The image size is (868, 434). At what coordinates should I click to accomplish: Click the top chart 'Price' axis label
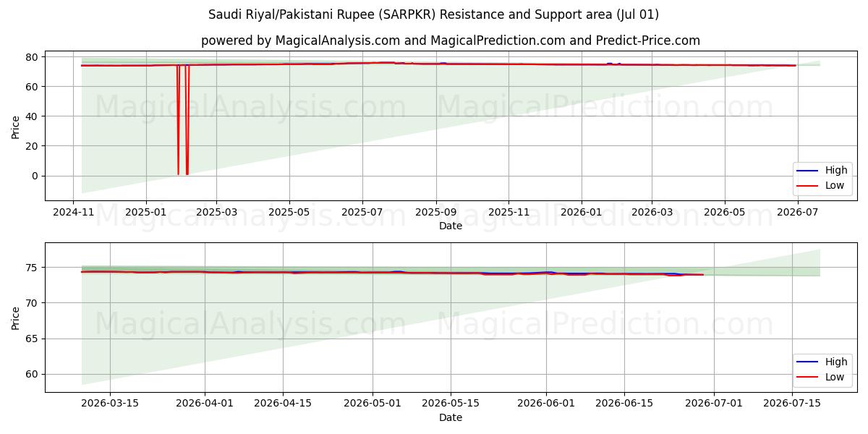(x=16, y=127)
